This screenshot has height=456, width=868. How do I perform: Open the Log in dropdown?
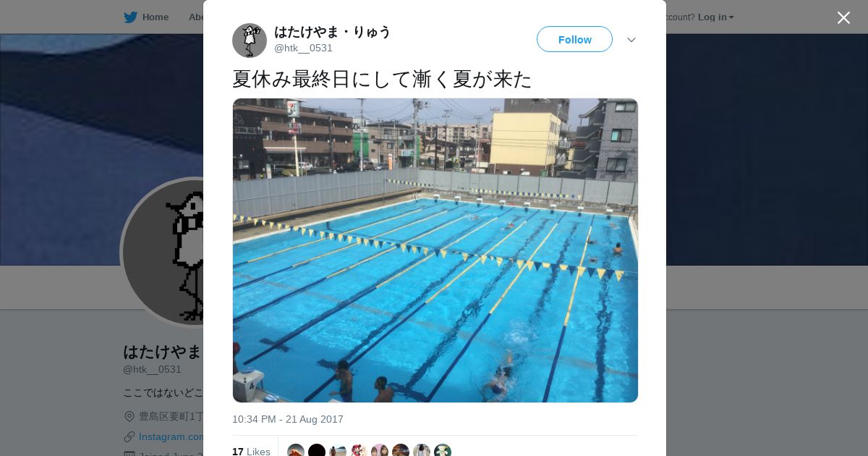pyautogui.click(x=715, y=17)
